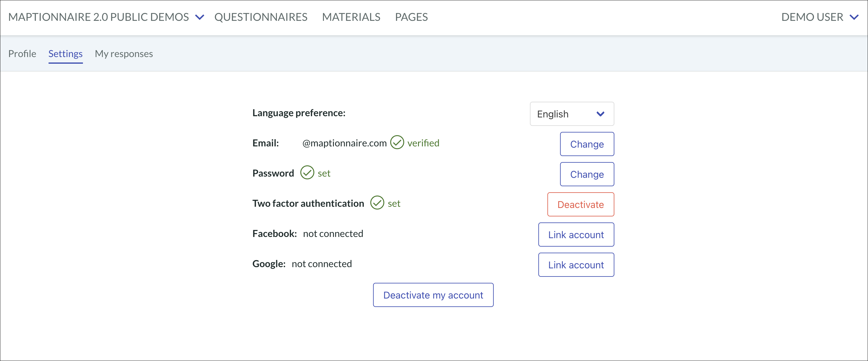Screen dimensions: 868x361
Task: Link the Google account
Action: (576, 265)
